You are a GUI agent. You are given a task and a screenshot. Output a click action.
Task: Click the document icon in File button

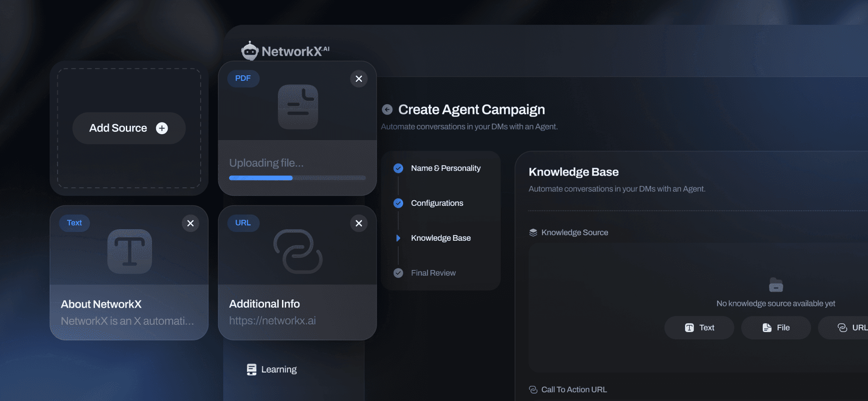767,328
